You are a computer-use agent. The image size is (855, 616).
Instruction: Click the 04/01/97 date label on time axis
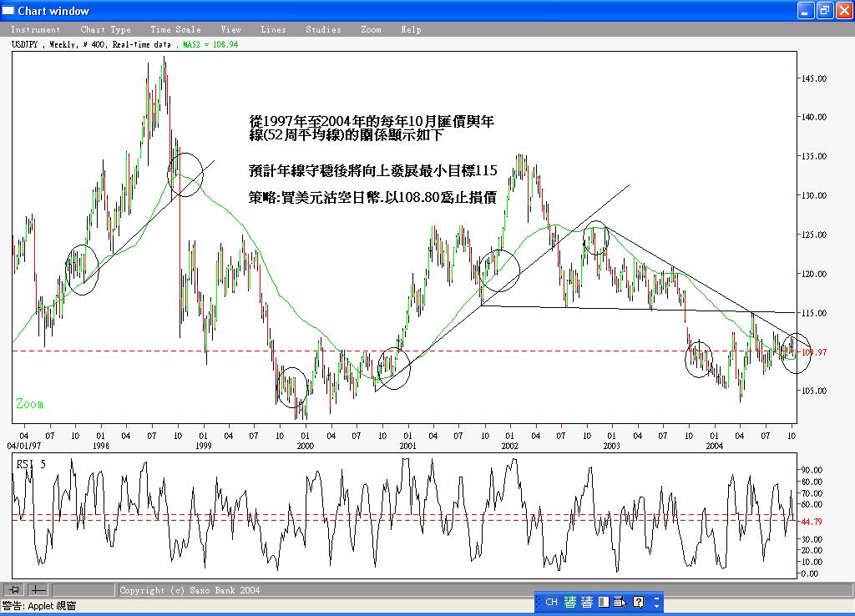tap(23, 446)
